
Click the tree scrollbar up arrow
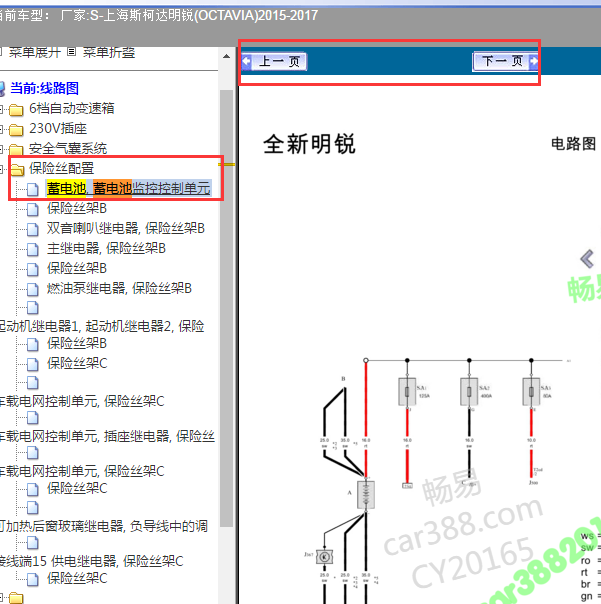pos(227,57)
